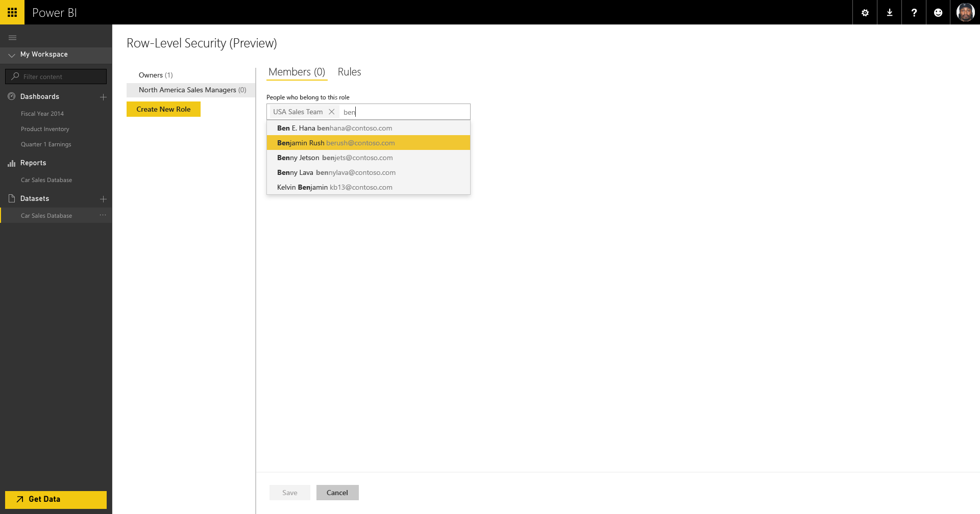
Task: Click the feedback smiley icon
Action: click(x=938, y=13)
